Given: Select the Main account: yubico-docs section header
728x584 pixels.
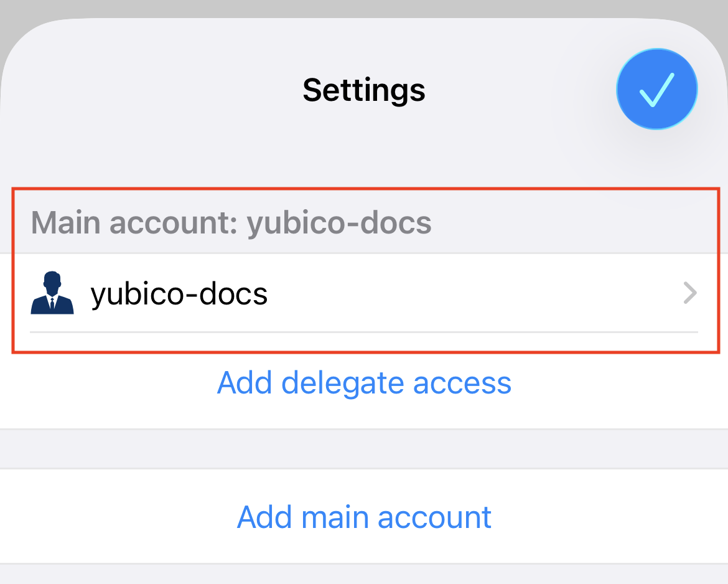Looking at the screenshot, I should pyautogui.click(x=231, y=222).
